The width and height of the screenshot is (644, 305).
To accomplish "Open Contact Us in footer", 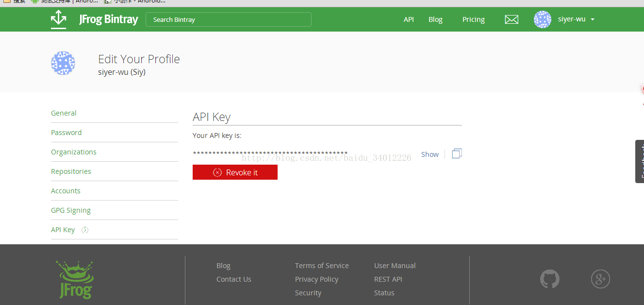I will [x=234, y=279].
